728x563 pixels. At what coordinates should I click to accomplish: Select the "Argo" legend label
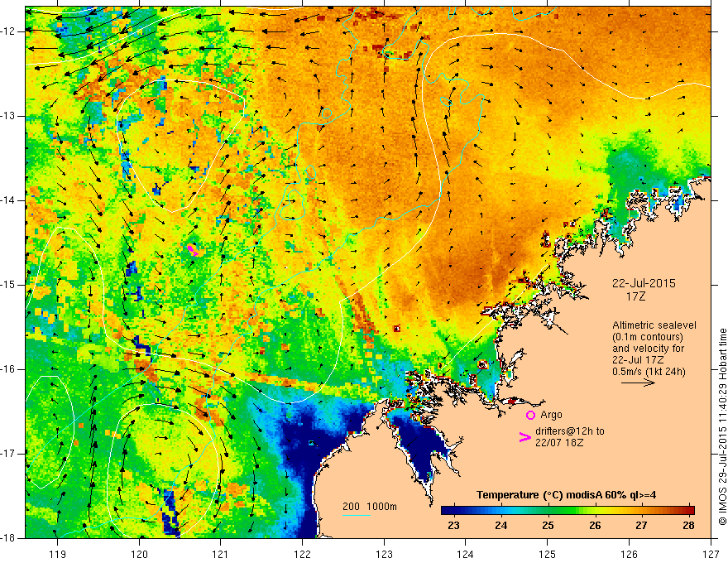tap(551, 414)
